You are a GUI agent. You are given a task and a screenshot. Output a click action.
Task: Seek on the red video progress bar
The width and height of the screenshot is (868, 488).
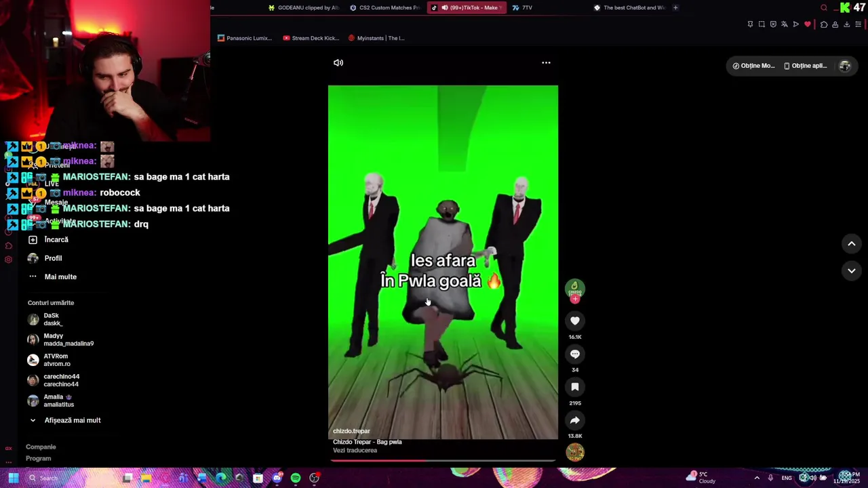point(443,460)
